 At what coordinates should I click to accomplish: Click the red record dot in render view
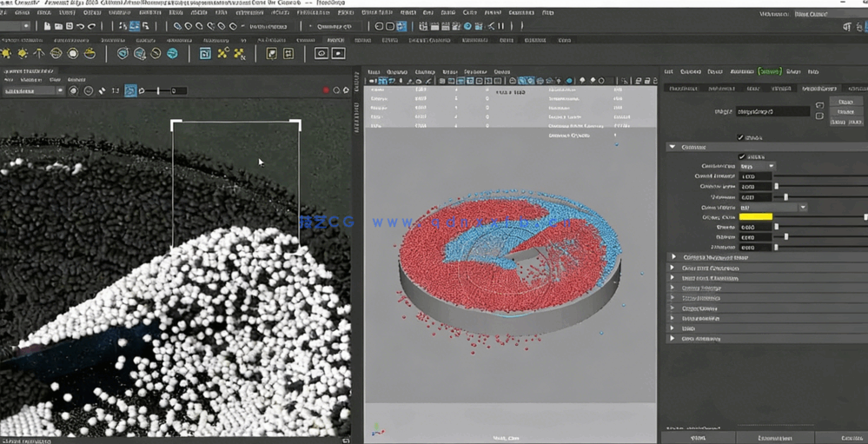tap(327, 90)
